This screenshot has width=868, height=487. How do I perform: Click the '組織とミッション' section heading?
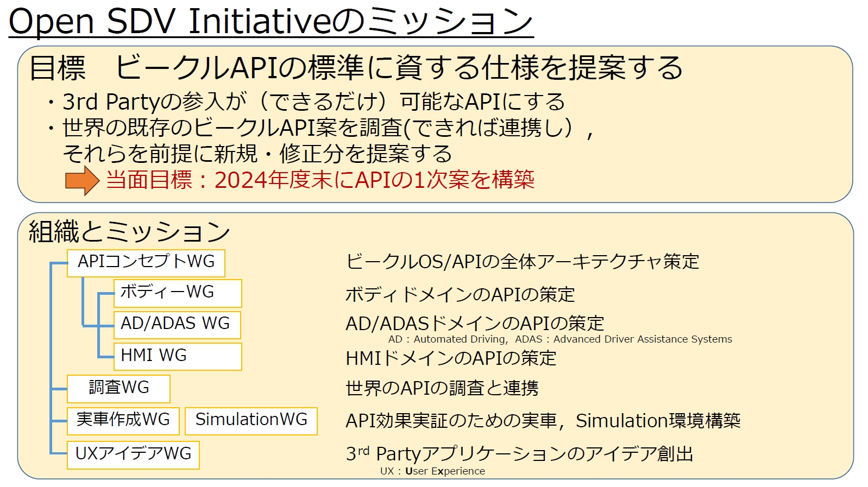pos(130,232)
